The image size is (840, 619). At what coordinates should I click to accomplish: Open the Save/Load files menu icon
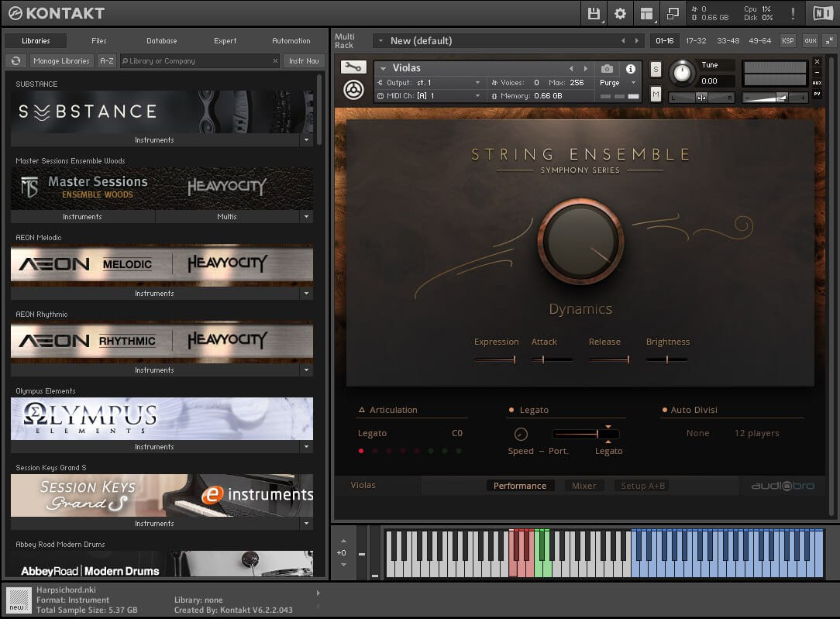pos(594,13)
